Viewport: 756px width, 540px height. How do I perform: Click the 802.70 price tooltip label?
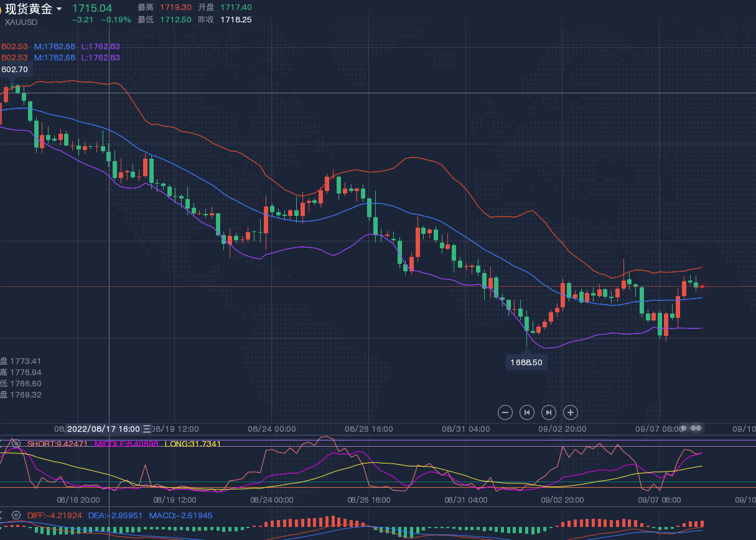pos(15,70)
